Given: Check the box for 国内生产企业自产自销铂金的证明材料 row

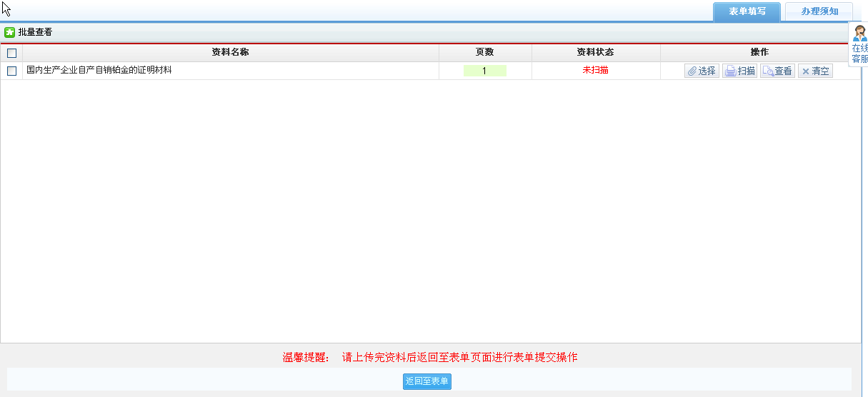Looking at the screenshot, I should pyautogui.click(x=11, y=71).
